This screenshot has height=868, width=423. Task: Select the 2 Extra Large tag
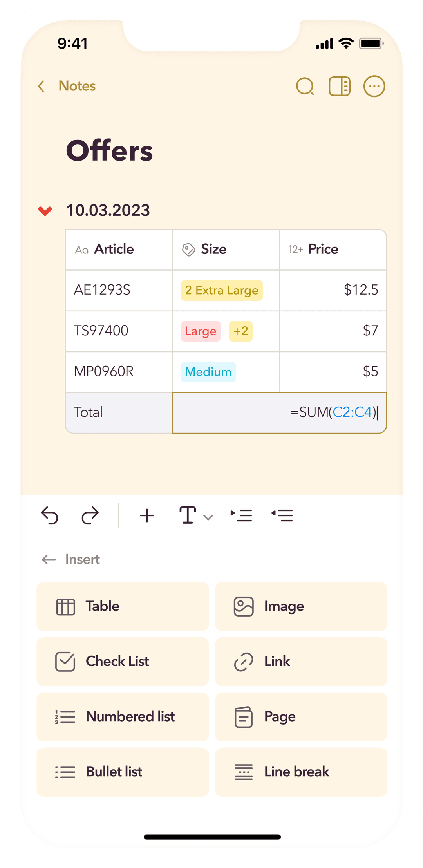[222, 291]
